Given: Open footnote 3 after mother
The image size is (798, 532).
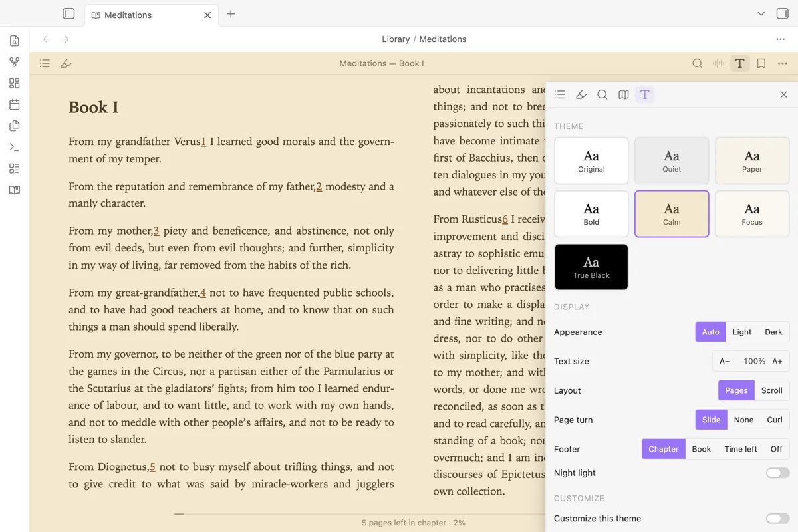Looking at the screenshot, I should (156, 231).
